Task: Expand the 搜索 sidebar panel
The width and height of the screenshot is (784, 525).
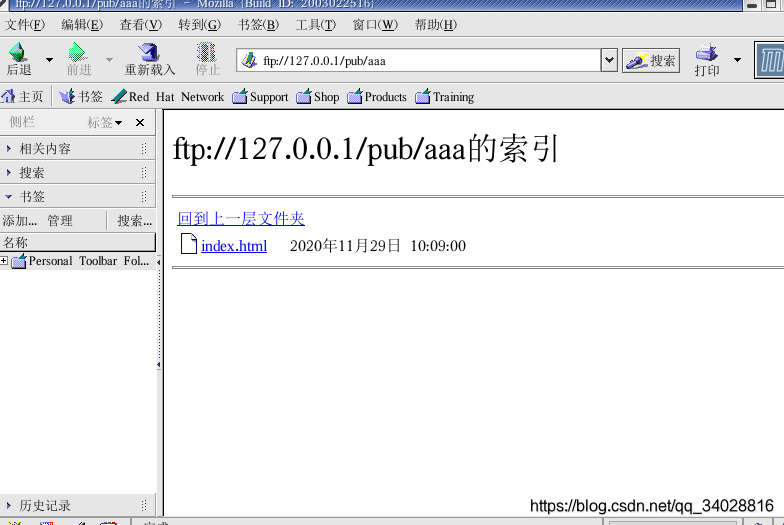Action: point(78,172)
